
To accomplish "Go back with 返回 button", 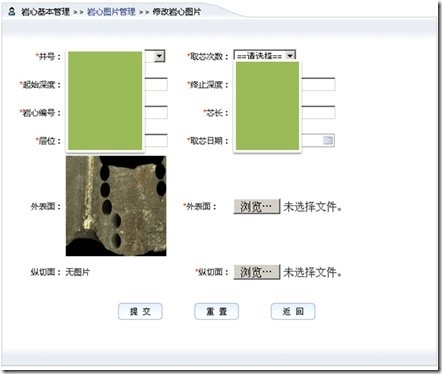I will 293,312.
